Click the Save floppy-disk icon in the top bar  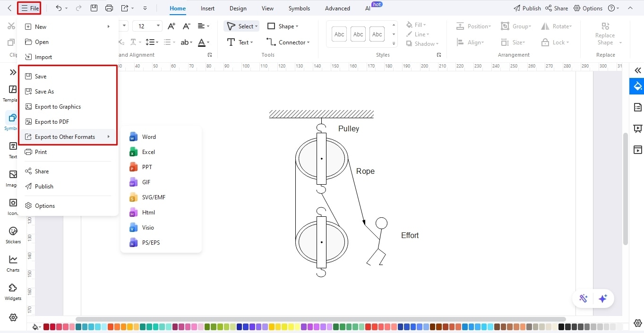(x=94, y=8)
